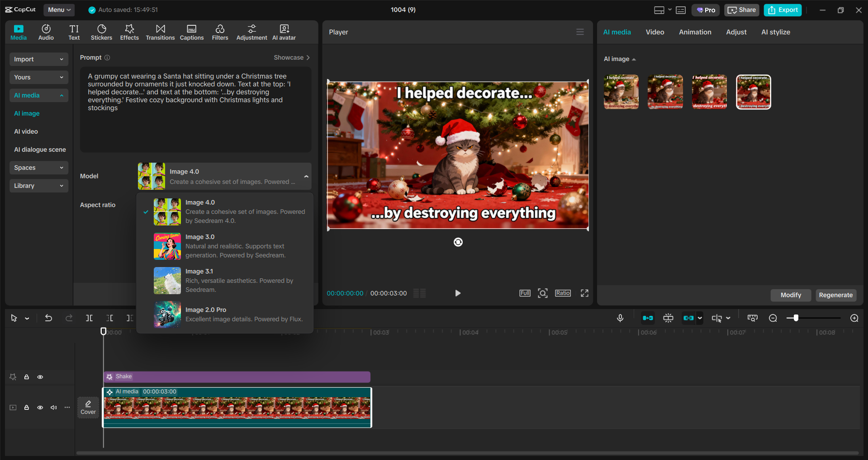This screenshot has width=868, height=460.
Task: Open the Stickers panel
Action: click(x=101, y=32)
